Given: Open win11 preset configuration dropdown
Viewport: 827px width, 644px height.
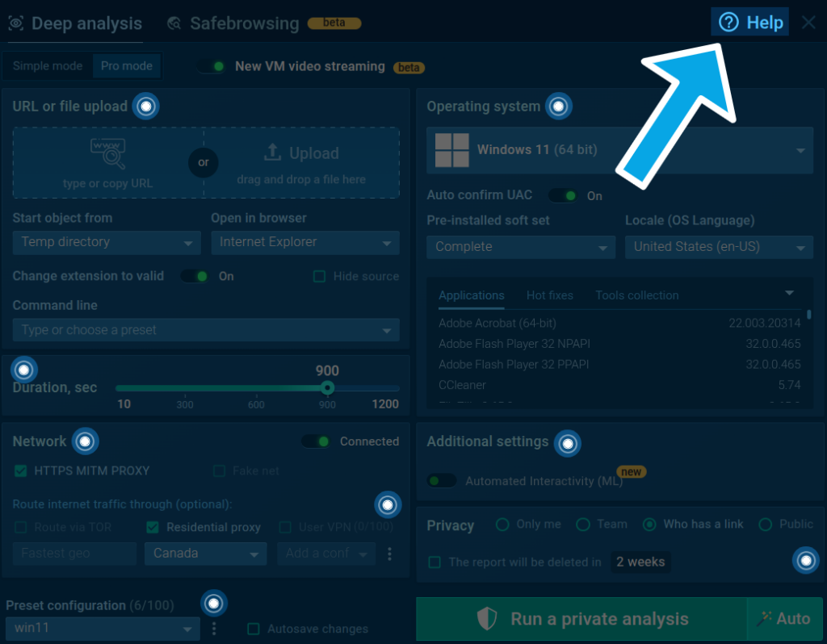Looking at the screenshot, I should coord(103,628).
